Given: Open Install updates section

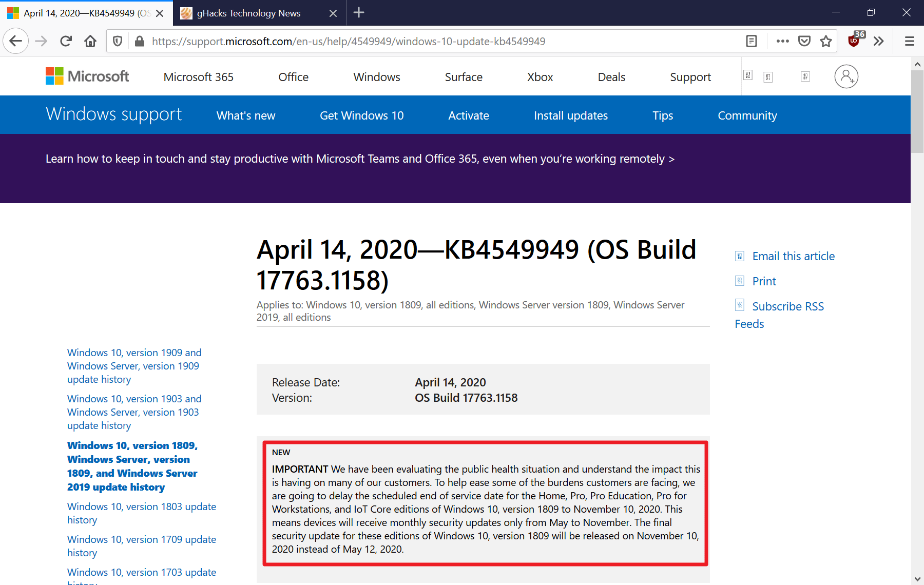Looking at the screenshot, I should pyautogui.click(x=571, y=115).
